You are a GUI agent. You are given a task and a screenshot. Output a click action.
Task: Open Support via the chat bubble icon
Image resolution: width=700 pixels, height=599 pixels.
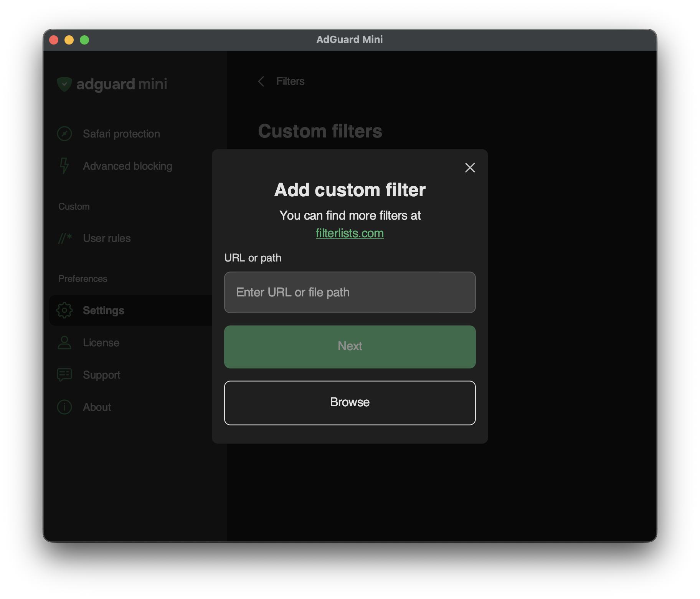point(64,374)
